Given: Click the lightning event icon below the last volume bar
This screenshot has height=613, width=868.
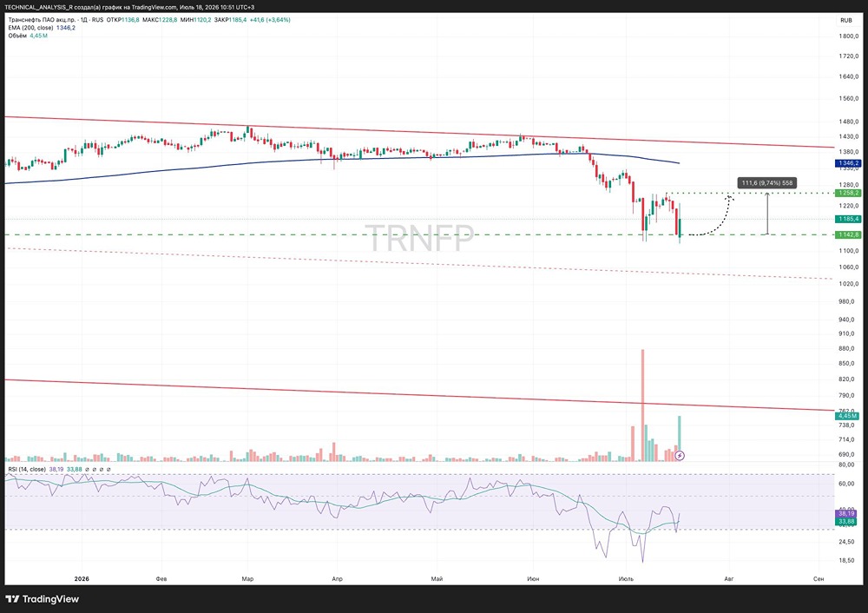Looking at the screenshot, I should (680, 456).
